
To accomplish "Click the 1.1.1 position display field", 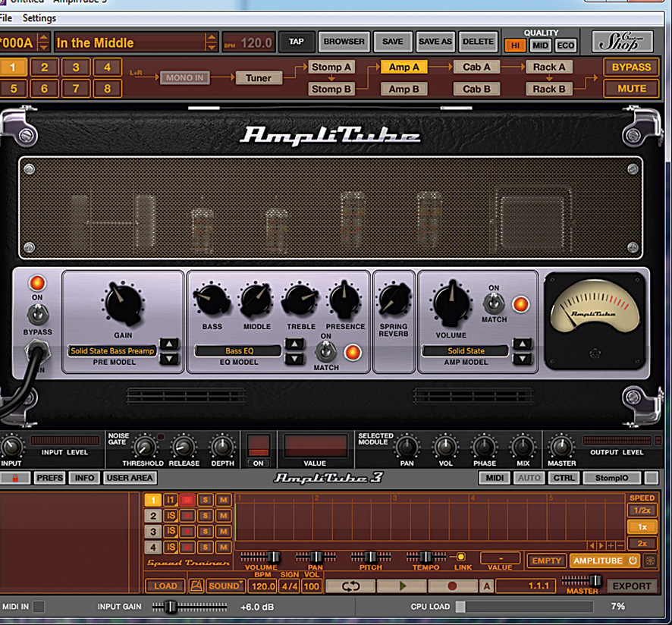I will point(526,586).
